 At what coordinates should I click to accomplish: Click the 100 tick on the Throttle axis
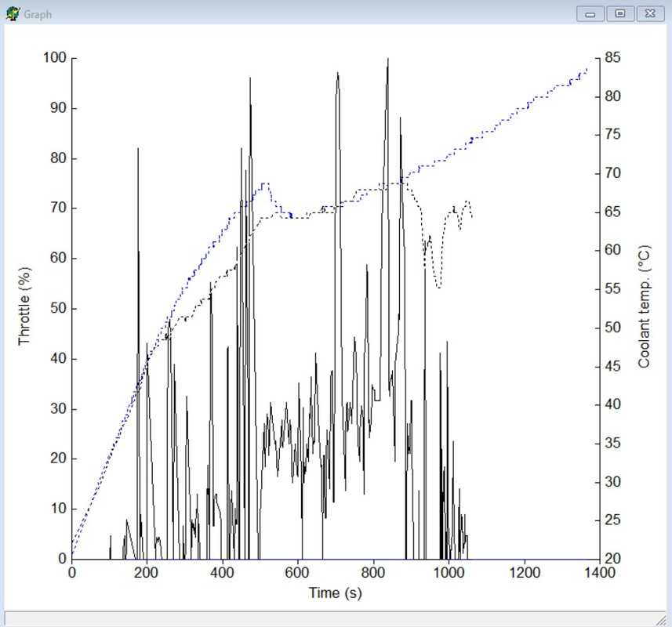coord(54,57)
